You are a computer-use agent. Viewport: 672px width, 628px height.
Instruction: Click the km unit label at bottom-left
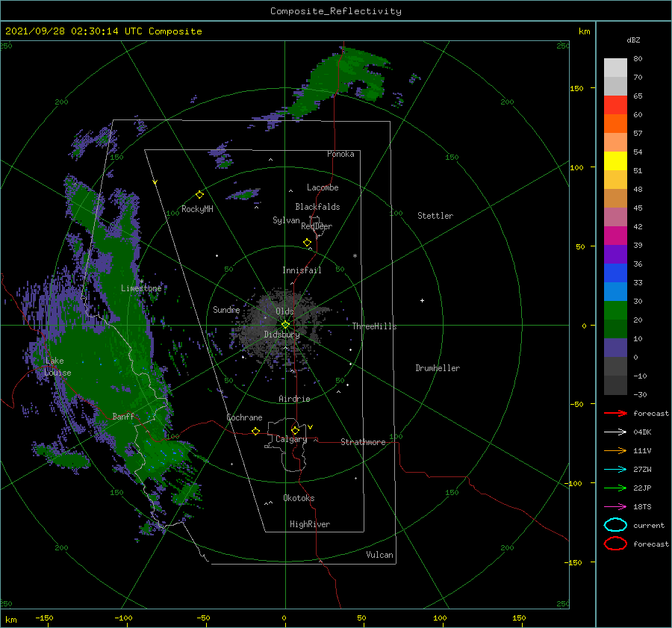[x=10, y=620]
